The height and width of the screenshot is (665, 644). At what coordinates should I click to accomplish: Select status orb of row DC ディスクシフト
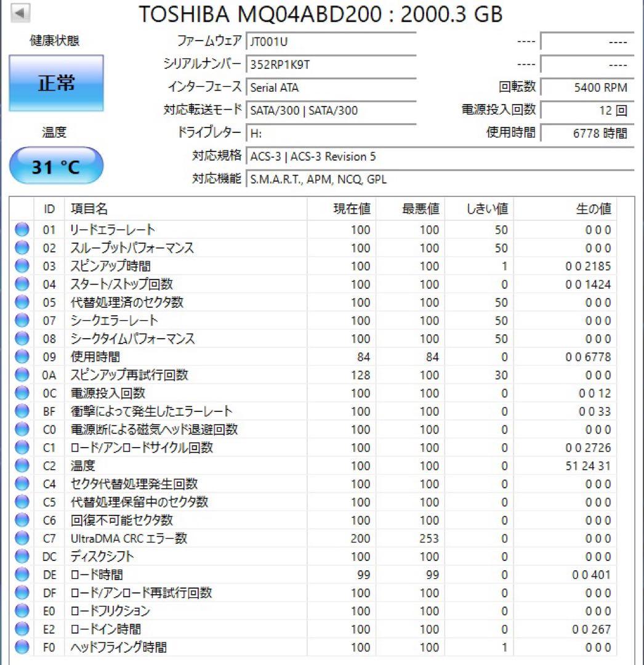pos(22,557)
